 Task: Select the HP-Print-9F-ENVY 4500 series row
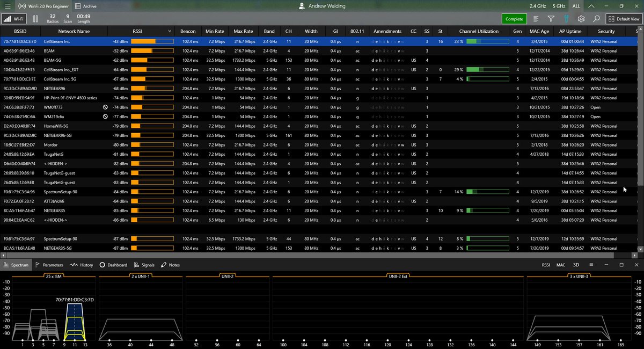pyautogui.click(x=319, y=98)
